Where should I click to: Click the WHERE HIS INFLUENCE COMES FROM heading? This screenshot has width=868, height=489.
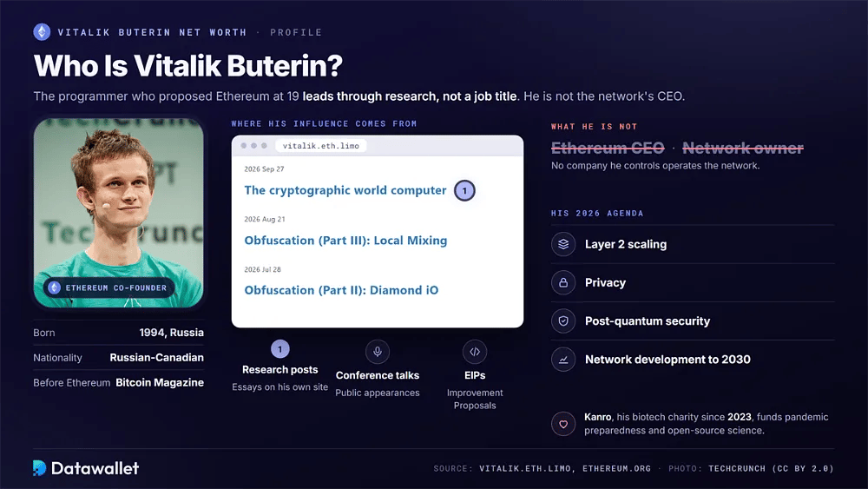coord(324,123)
